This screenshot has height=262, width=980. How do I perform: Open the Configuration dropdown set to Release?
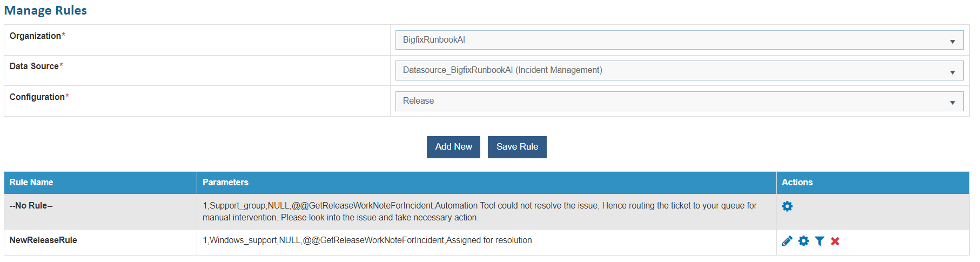pyautogui.click(x=679, y=101)
